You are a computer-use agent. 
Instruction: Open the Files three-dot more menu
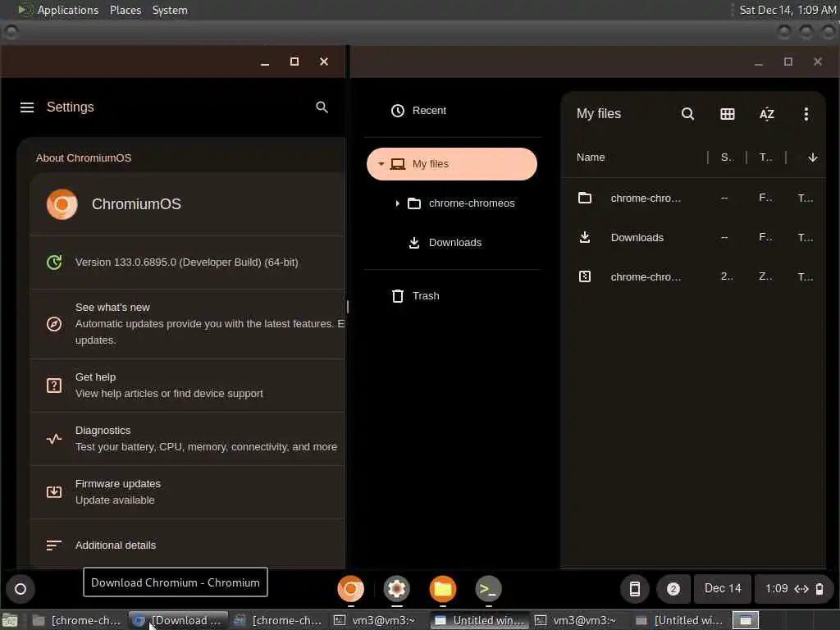click(x=806, y=113)
